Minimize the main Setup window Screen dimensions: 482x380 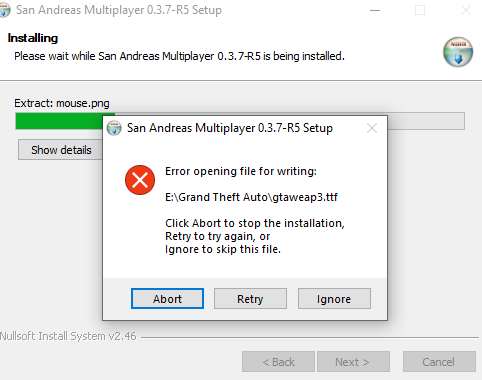coord(375,10)
